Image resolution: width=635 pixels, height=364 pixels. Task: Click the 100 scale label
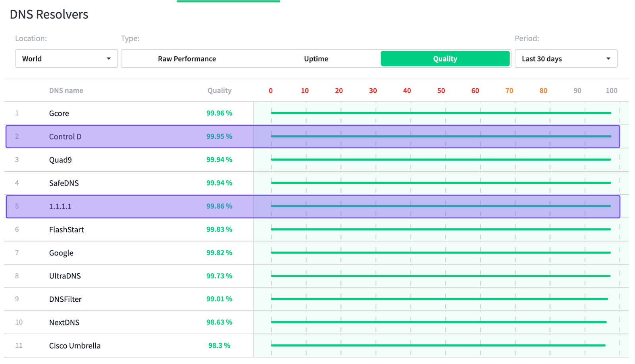[x=611, y=90]
